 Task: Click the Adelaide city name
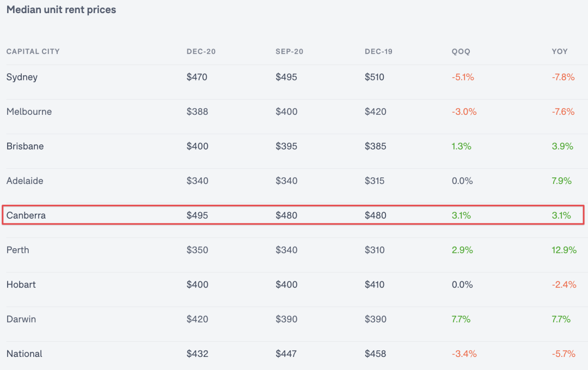point(24,181)
